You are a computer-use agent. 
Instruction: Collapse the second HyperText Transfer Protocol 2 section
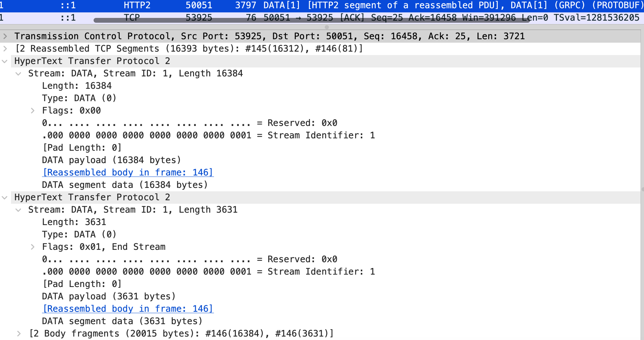pyautogui.click(x=5, y=198)
